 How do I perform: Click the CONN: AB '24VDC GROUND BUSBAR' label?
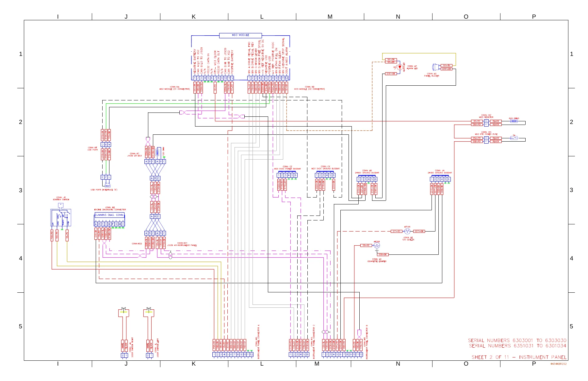(367, 173)
